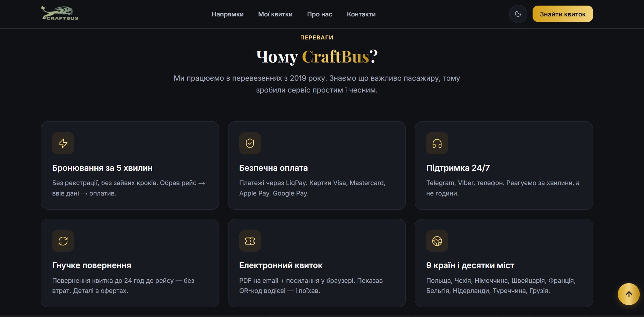Select the Підтримка 24/7 heading

[x=458, y=168]
